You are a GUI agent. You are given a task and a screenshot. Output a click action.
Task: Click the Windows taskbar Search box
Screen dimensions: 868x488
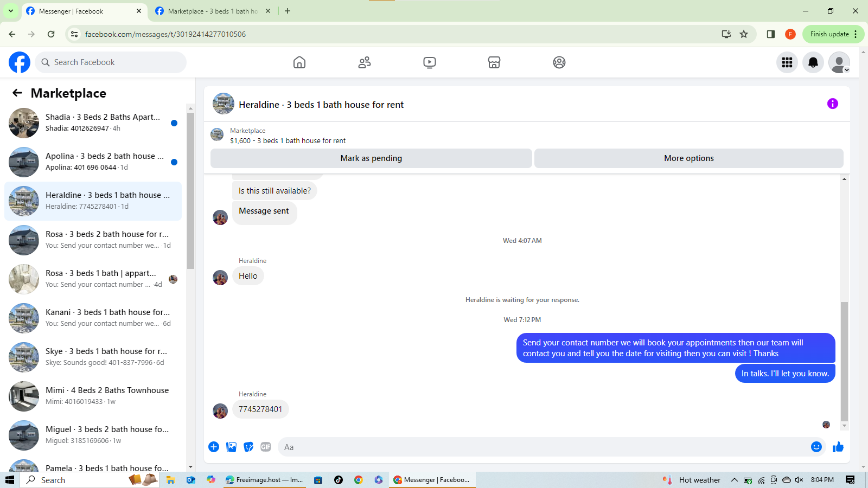click(x=90, y=480)
